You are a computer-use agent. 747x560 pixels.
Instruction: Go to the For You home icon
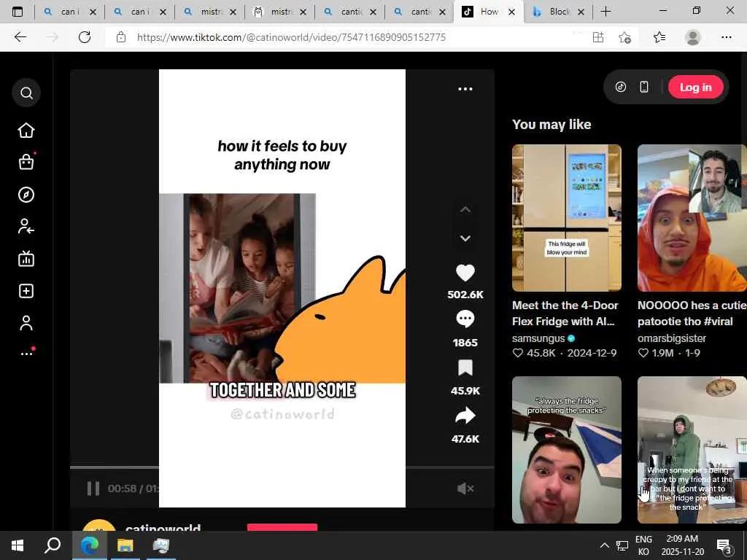26,131
